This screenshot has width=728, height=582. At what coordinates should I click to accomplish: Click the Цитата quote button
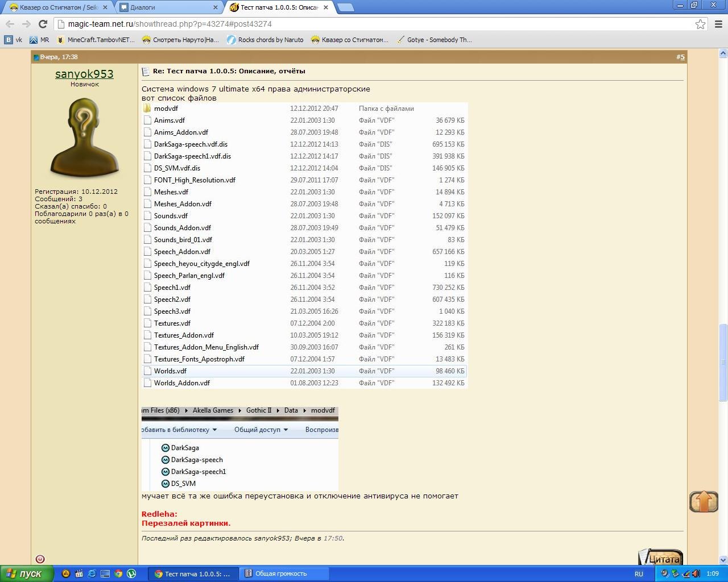tap(660, 558)
